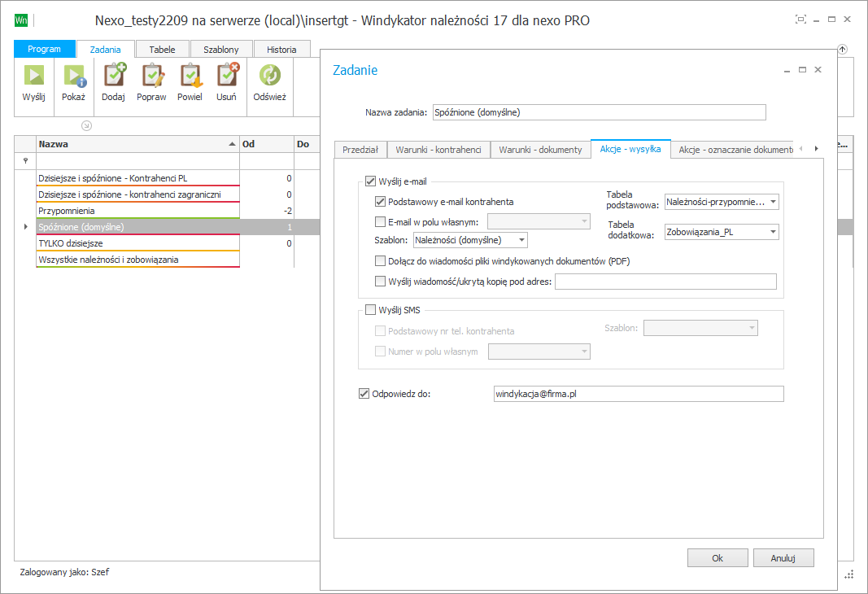Enable E-mail w polu własnym checkbox

pos(380,222)
